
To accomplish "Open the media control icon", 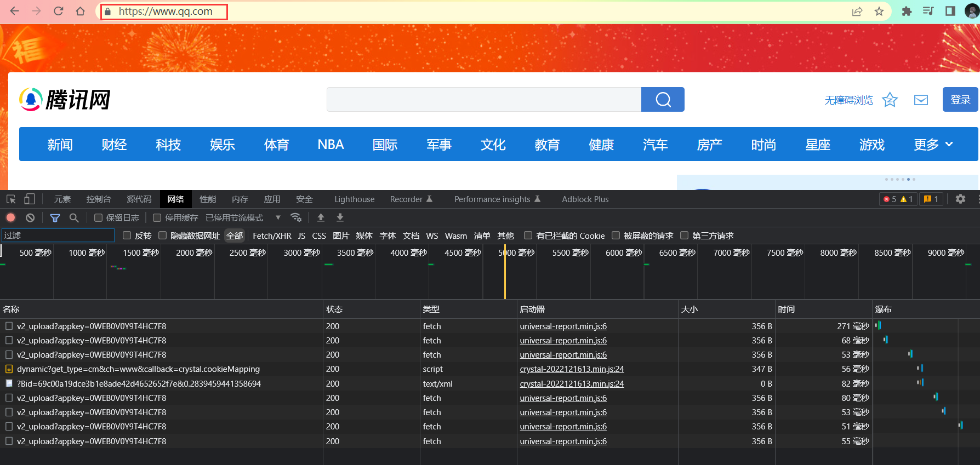I will tap(928, 11).
